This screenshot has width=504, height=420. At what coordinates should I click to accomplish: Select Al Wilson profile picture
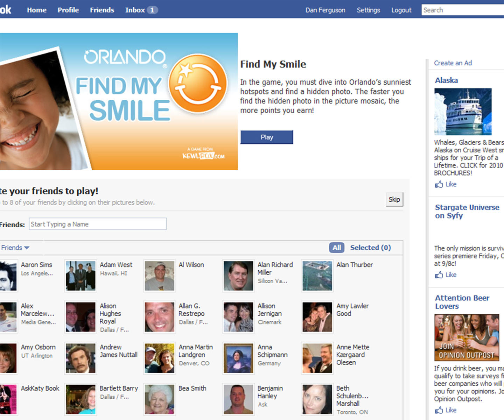pyautogui.click(x=160, y=276)
